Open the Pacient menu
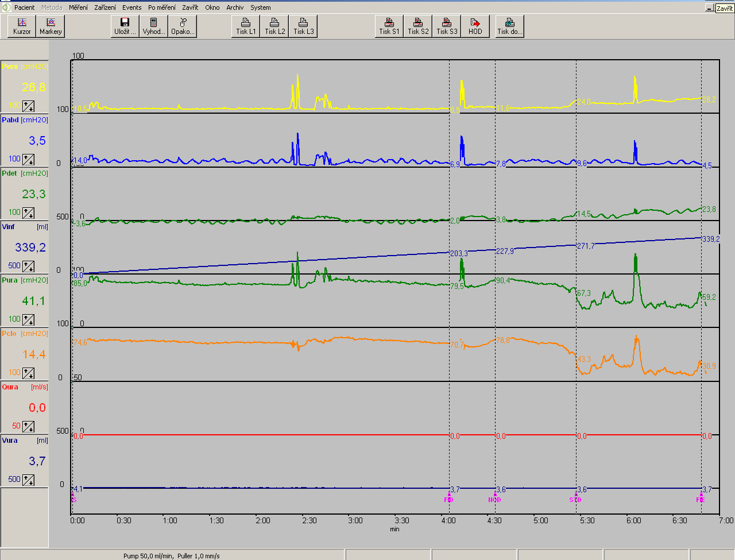735x560 pixels. [25, 7]
